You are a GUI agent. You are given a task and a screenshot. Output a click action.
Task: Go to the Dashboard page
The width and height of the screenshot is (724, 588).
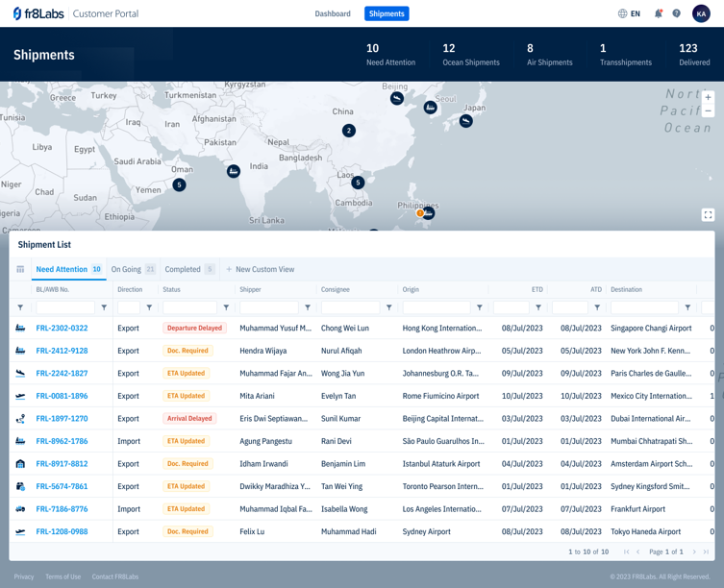click(333, 13)
